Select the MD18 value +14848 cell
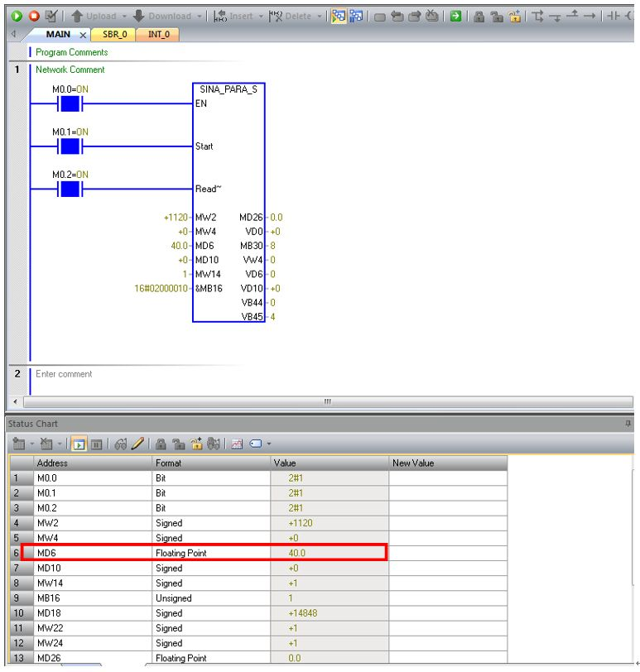 (x=330, y=613)
